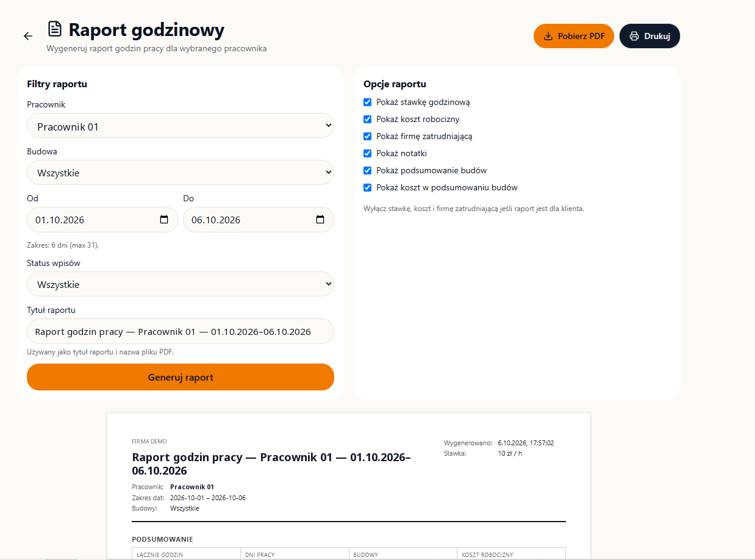Click the text 'Zakres: 6 dni (max 31).'
The height and width of the screenshot is (560, 755).
[x=63, y=245]
